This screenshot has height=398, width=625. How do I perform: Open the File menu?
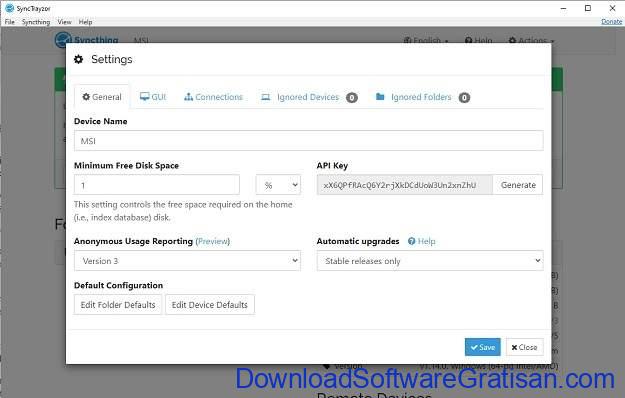pyautogui.click(x=10, y=22)
